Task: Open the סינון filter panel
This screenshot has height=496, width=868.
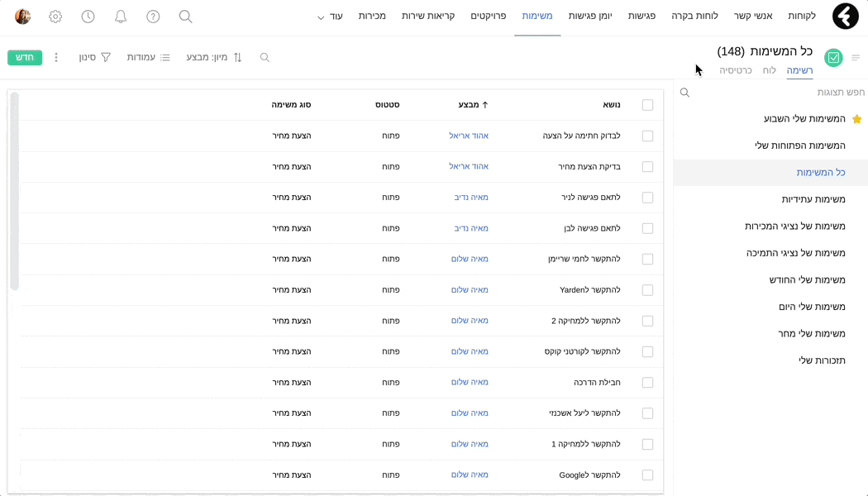Action: (95, 58)
